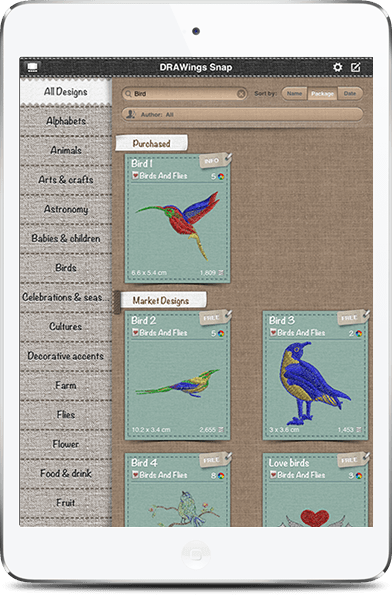Tap the stitch count icon on Bird 2
This screenshot has height=600, width=392.
click(221, 430)
